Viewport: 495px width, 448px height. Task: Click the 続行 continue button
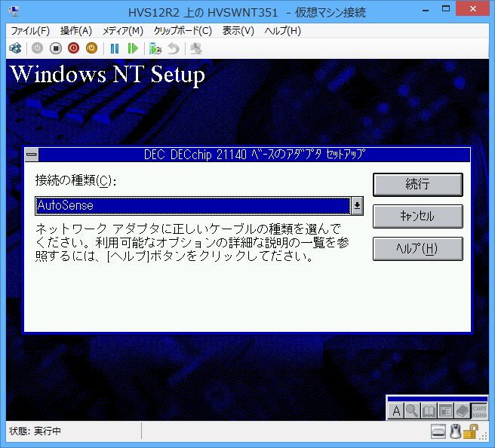point(418,185)
